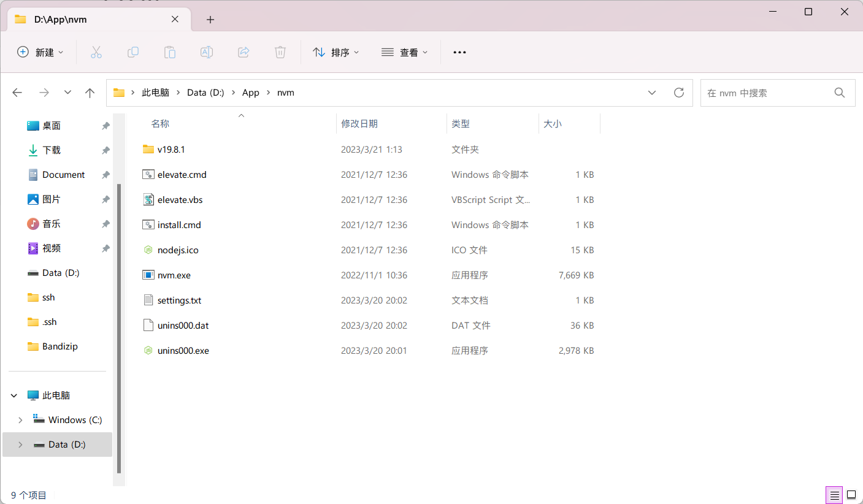Click the navigation pane vertical scrollbar
The width and height of the screenshot is (863, 504).
(x=120, y=329)
